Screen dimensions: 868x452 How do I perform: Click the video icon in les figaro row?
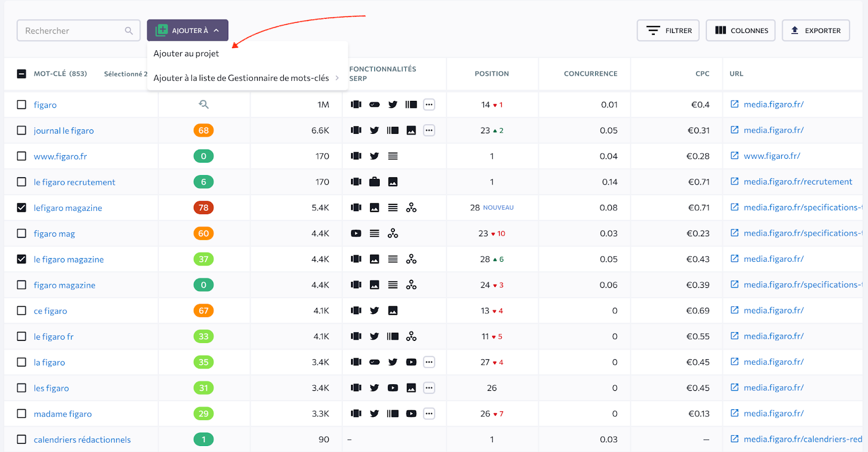393,388
